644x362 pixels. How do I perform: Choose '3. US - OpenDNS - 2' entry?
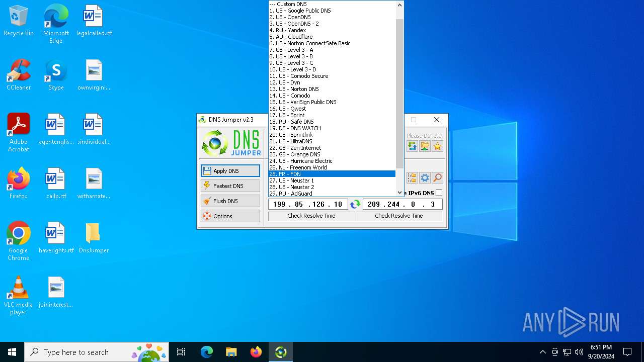[x=332, y=24]
